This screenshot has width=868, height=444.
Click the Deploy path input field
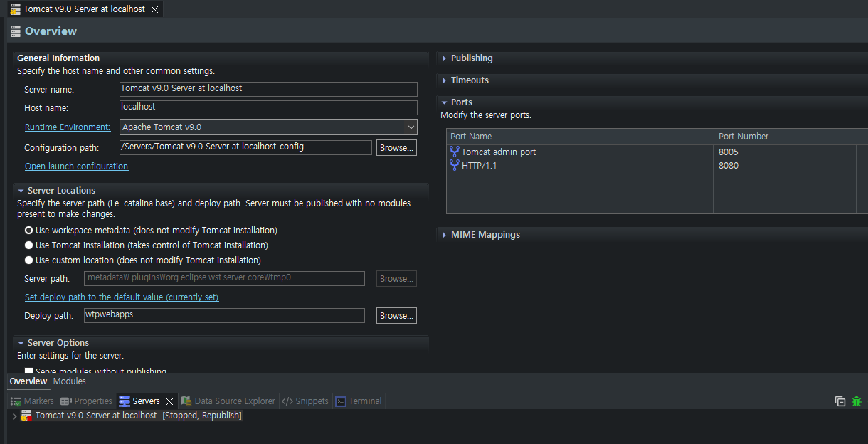(224, 315)
